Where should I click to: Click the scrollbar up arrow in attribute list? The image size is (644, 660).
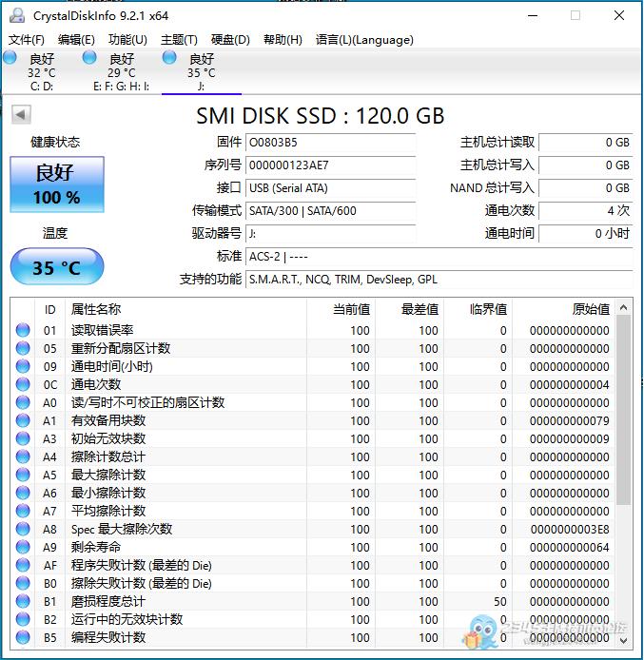(x=623, y=308)
